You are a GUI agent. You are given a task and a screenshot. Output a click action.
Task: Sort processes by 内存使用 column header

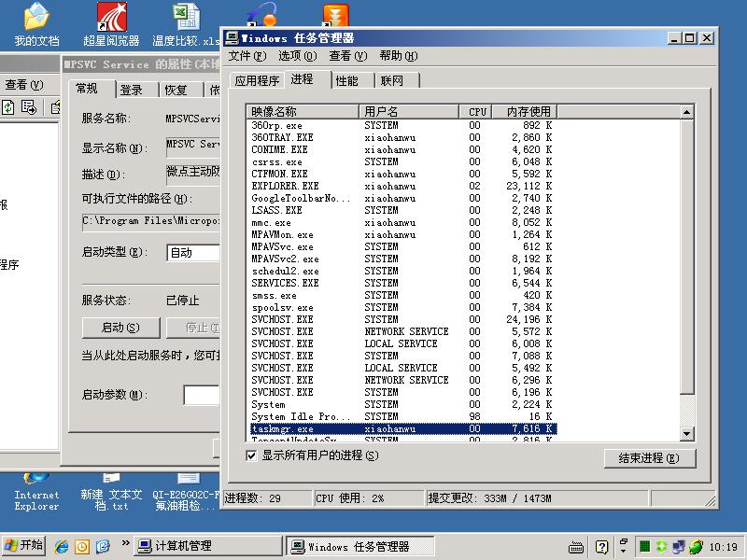click(525, 111)
